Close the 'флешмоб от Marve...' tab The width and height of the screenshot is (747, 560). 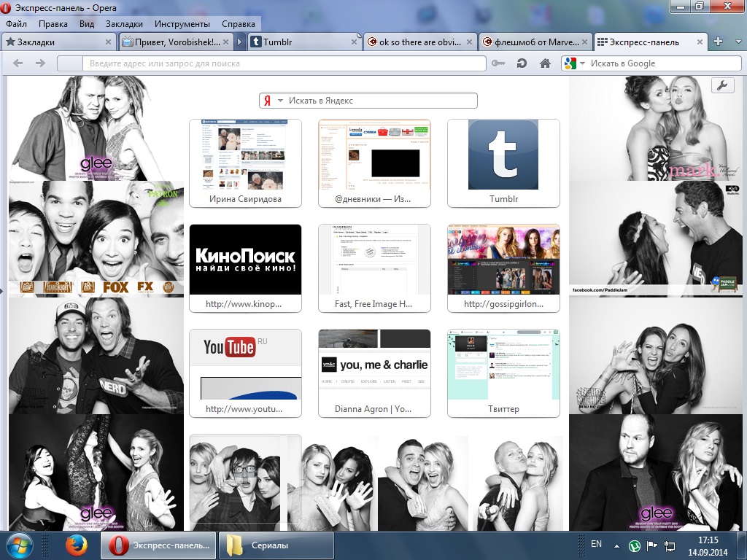pyautogui.click(x=584, y=42)
